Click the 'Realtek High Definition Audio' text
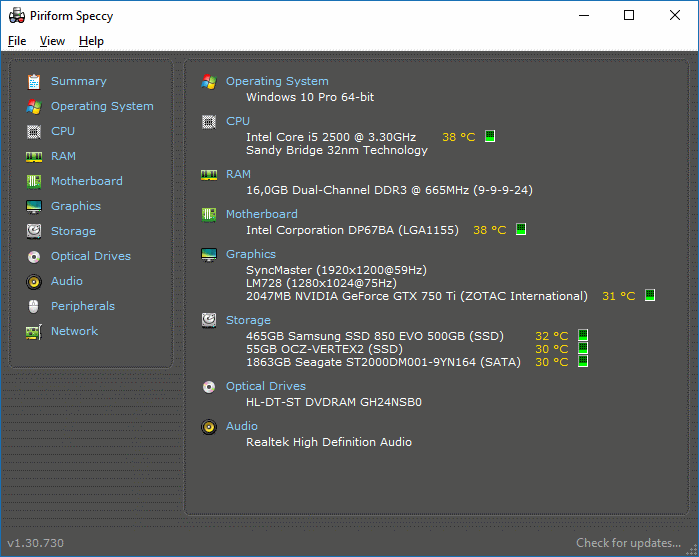 (329, 442)
